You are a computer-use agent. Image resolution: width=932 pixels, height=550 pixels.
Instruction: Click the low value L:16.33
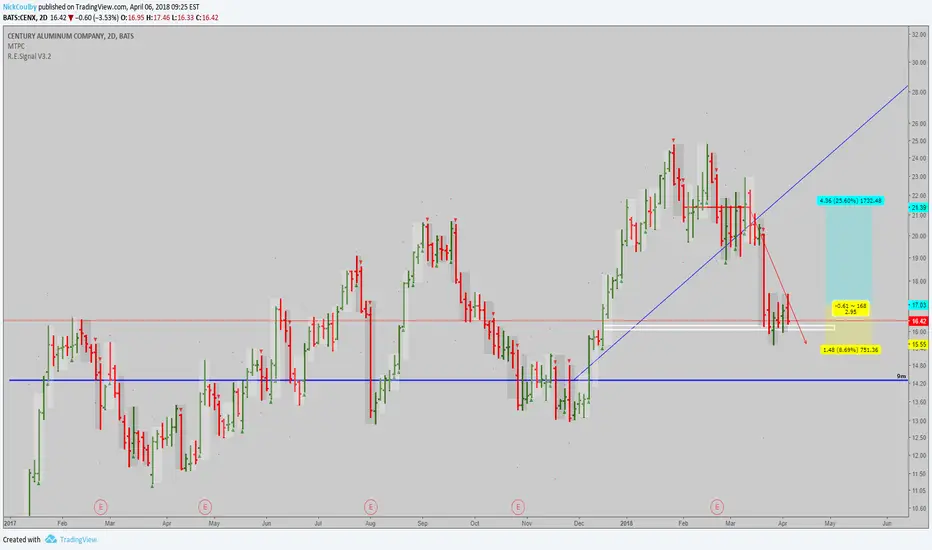pyautogui.click(x=182, y=18)
